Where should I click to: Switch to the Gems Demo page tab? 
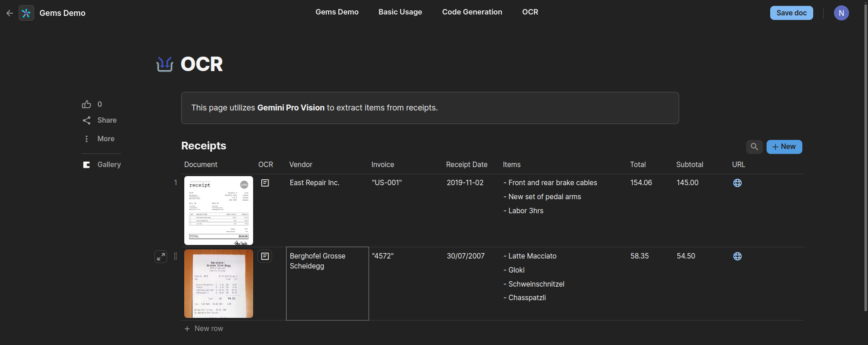click(x=337, y=12)
